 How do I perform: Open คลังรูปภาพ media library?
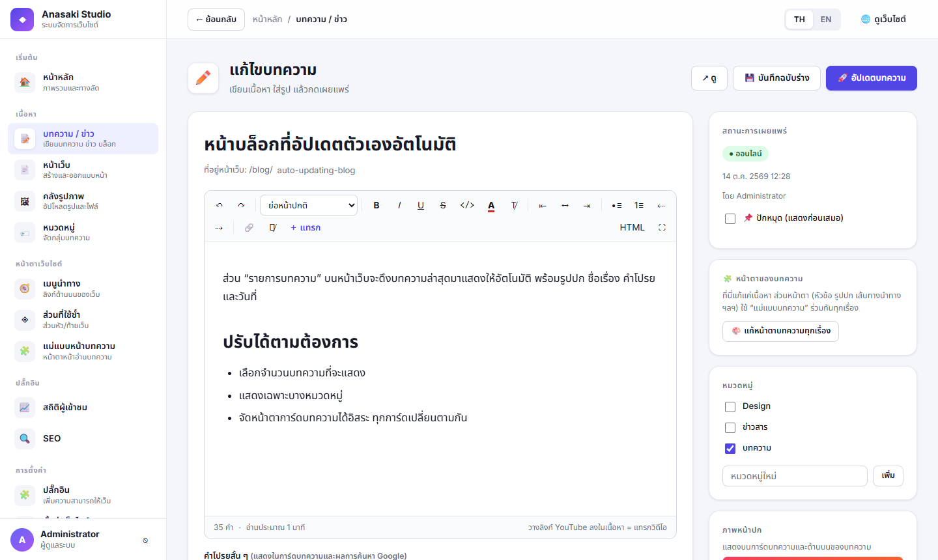pyautogui.click(x=83, y=201)
